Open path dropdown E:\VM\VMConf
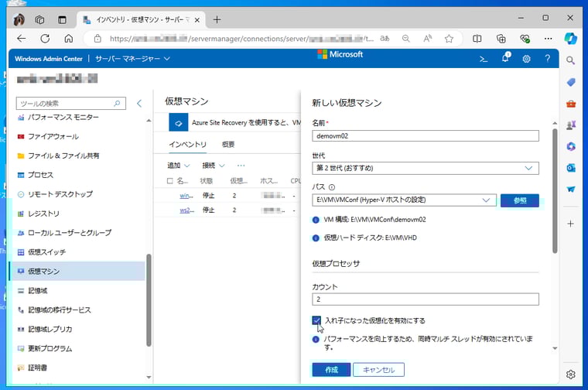This screenshot has width=588, height=390. 404,200
